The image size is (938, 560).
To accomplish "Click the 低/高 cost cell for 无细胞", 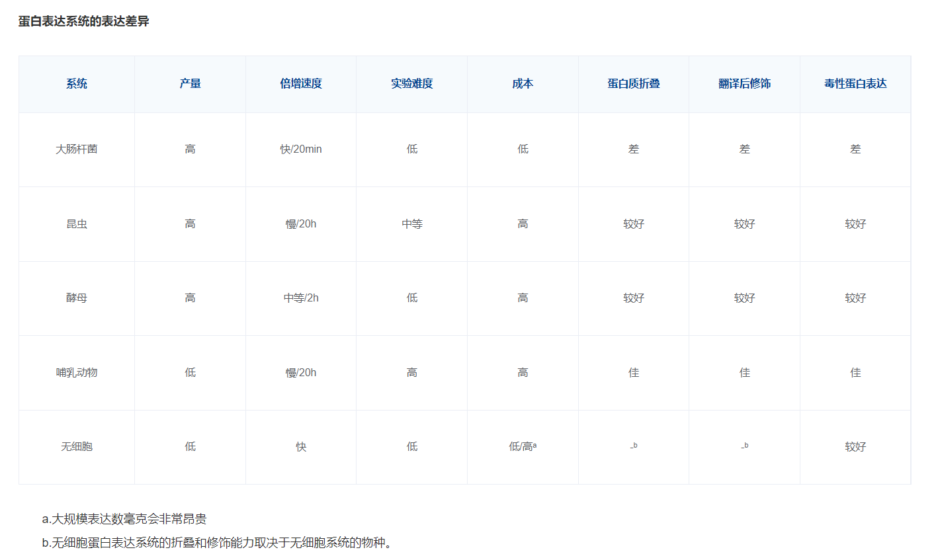I will tap(523, 447).
